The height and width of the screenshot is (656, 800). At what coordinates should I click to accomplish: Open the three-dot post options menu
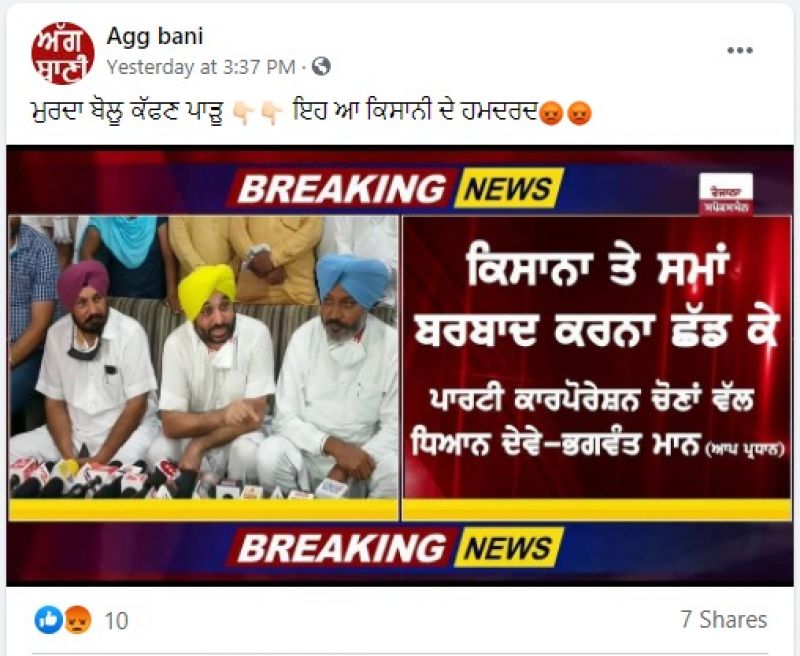tap(740, 51)
